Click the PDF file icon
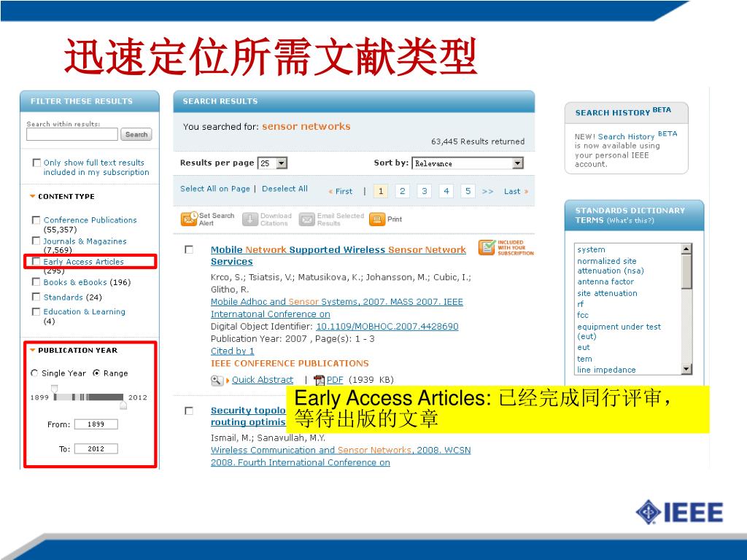747x560 pixels. coord(320,380)
